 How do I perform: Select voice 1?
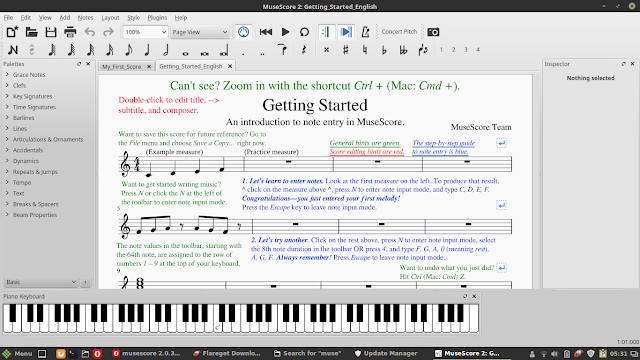pyautogui.click(x=441, y=49)
